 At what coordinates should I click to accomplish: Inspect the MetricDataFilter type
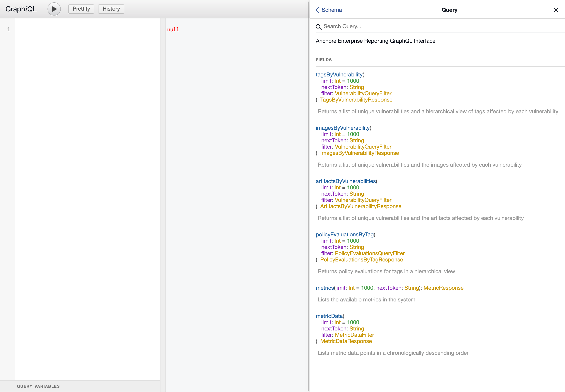(354, 335)
